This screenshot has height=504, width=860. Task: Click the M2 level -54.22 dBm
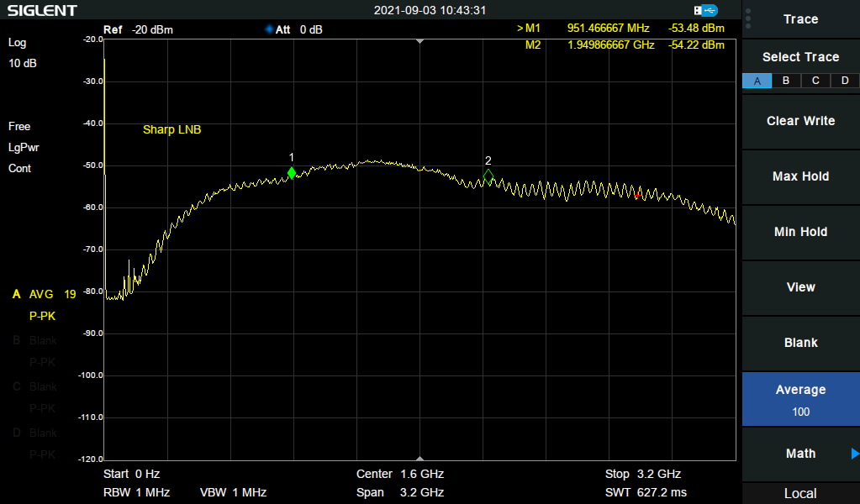[x=696, y=45]
